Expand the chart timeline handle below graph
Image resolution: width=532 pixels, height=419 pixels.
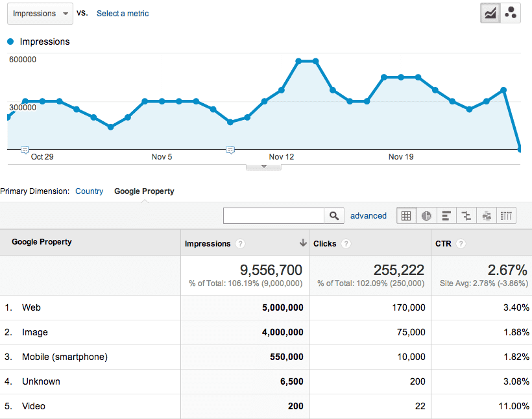pos(263,166)
